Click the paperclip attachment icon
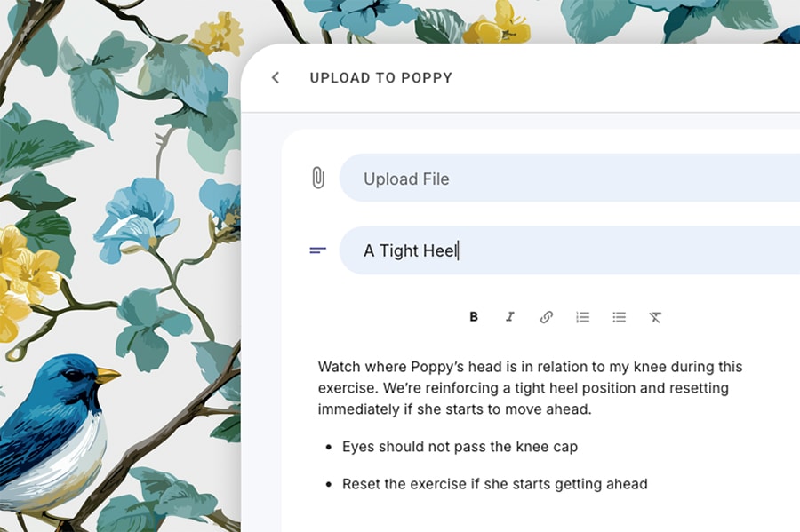800x532 pixels. [318, 178]
